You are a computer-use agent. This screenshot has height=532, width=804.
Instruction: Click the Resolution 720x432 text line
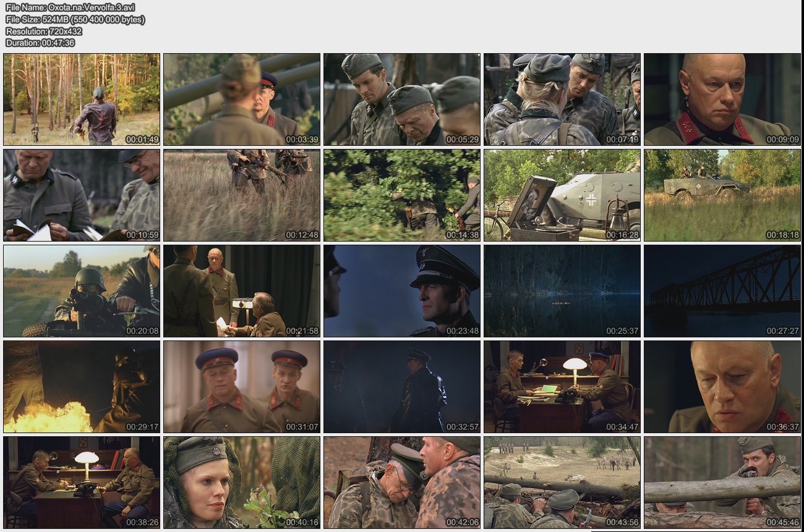(44, 31)
